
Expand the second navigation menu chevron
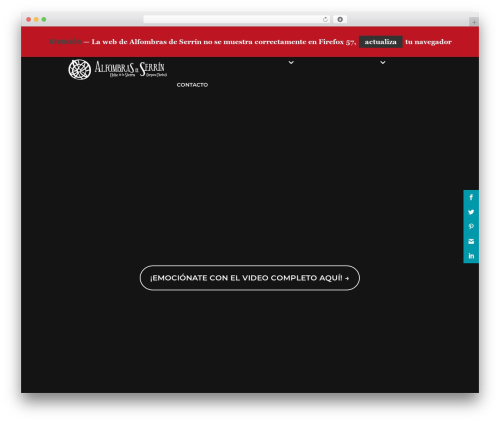coord(383,62)
